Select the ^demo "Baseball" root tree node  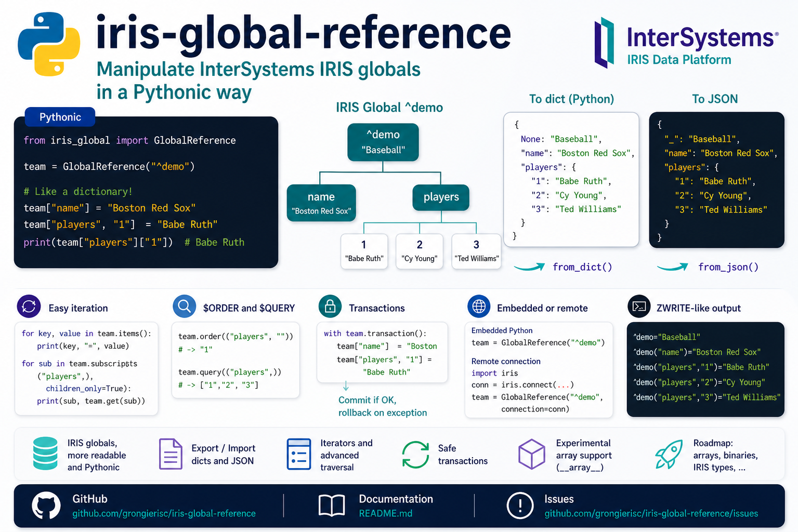383,142
